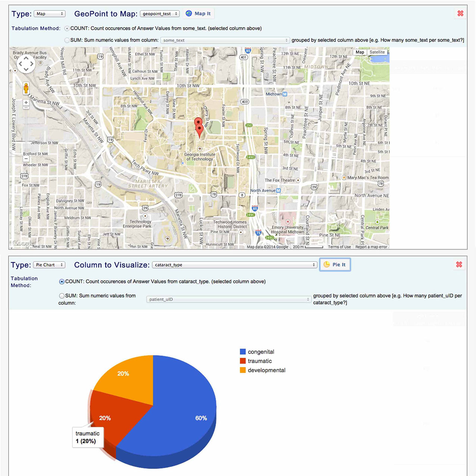Screen dimensions: 476x476
Task: Click the map pan control
Action: (x=26, y=64)
